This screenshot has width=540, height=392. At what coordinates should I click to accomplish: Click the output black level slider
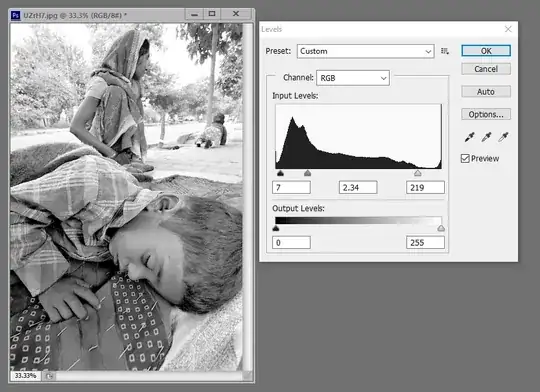[276, 228]
